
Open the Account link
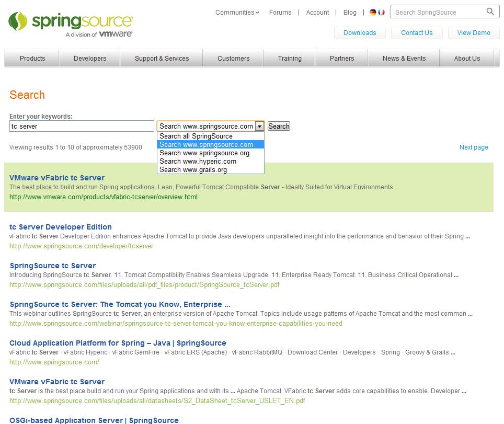[317, 12]
